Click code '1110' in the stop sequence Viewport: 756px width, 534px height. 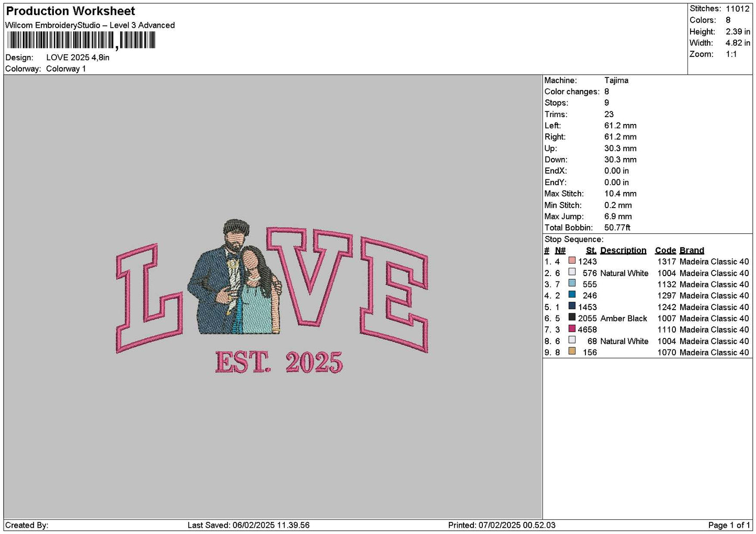coord(667,330)
